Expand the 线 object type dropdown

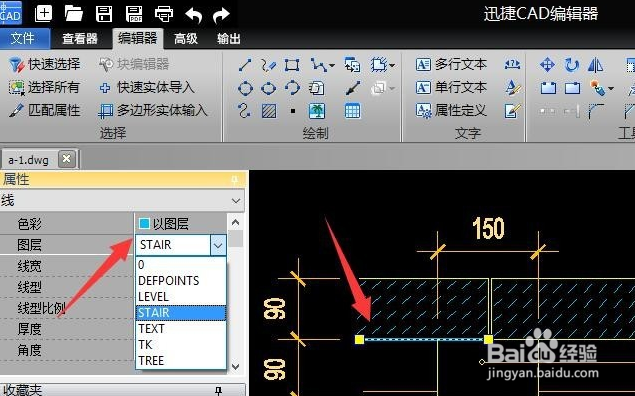coord(236,201)
